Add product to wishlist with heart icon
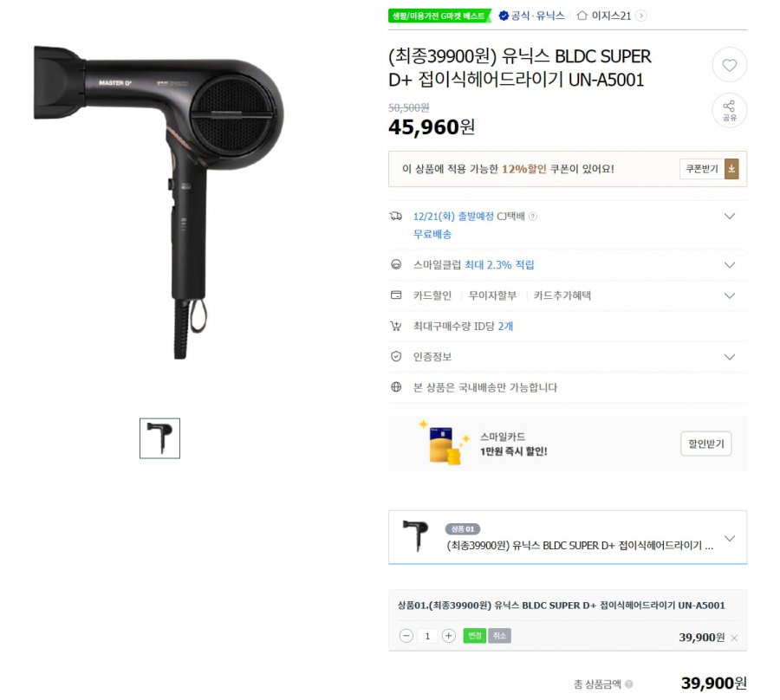 729,65
